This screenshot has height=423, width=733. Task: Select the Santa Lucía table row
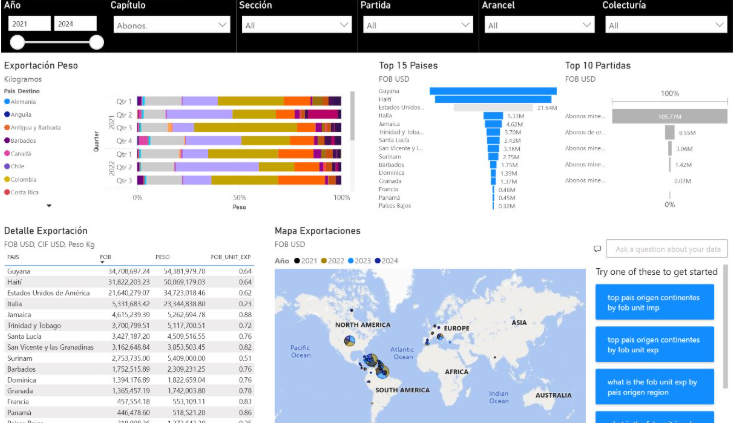tap(129, 337)
